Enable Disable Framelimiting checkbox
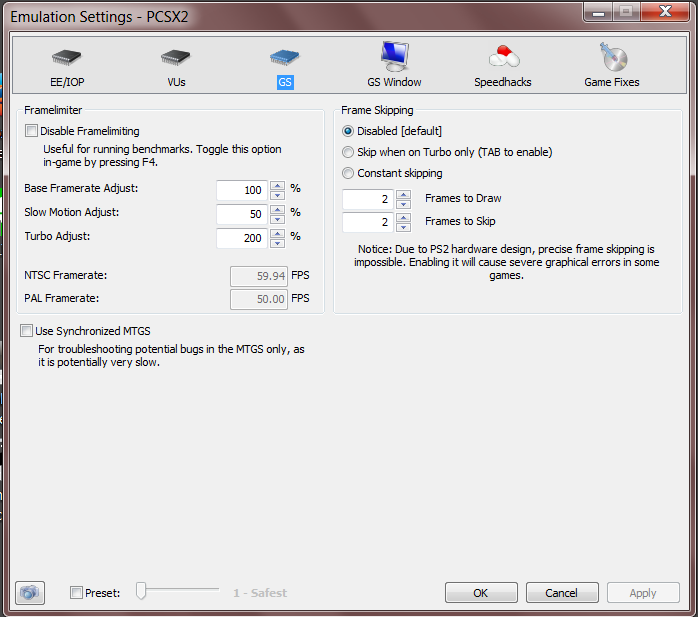Screen dimensions: 698x617 tap(31, 131)
